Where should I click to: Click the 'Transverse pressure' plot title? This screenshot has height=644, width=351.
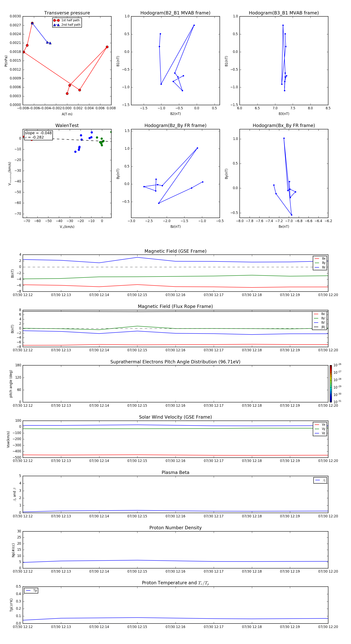pos(67,13)
